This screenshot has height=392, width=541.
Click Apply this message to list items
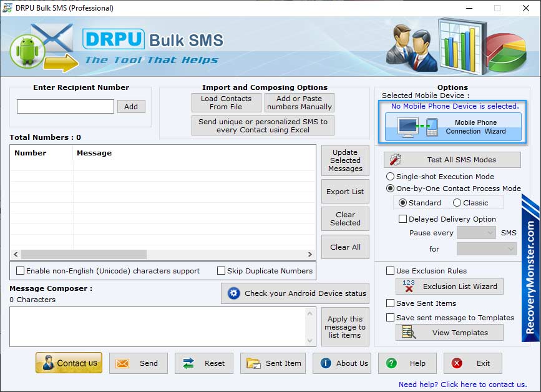click(345, 327)
